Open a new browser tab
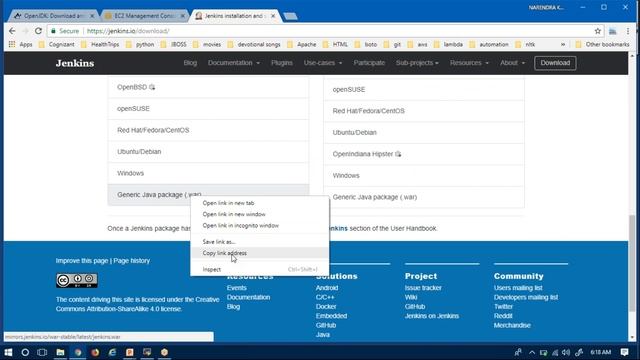Image resolution: width=640 pixels, height=360 pixels. click(290, 16)
